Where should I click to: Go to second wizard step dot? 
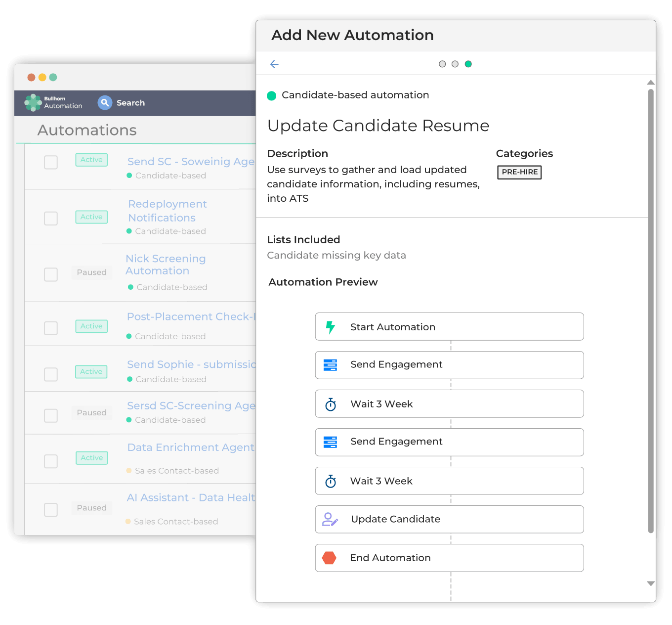point(455,64)
